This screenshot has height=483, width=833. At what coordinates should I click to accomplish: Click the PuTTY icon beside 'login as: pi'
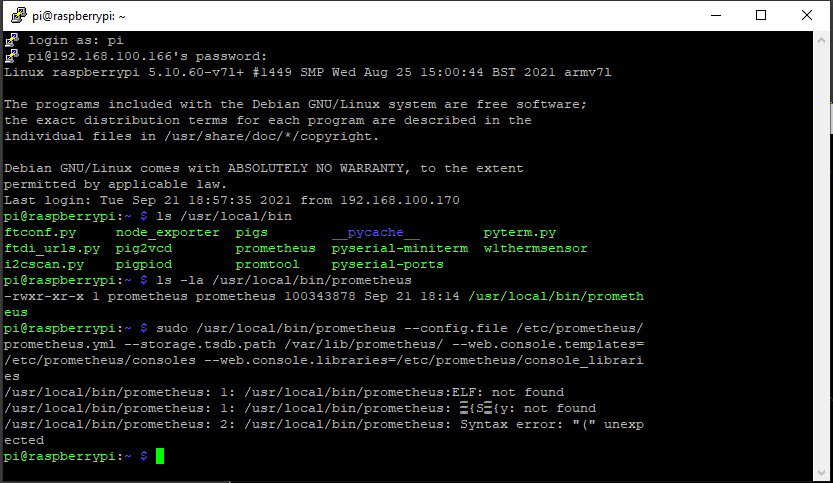coord(12,40)
